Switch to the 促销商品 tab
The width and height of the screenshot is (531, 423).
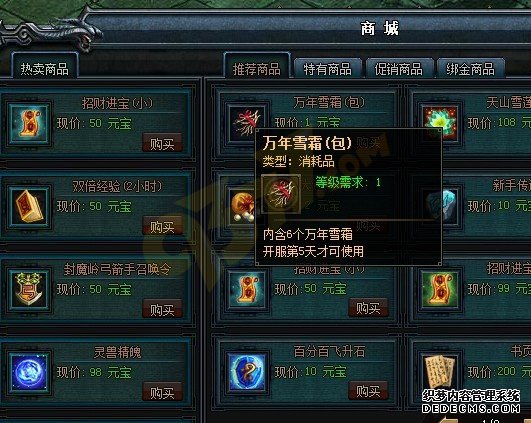(399, 69)
